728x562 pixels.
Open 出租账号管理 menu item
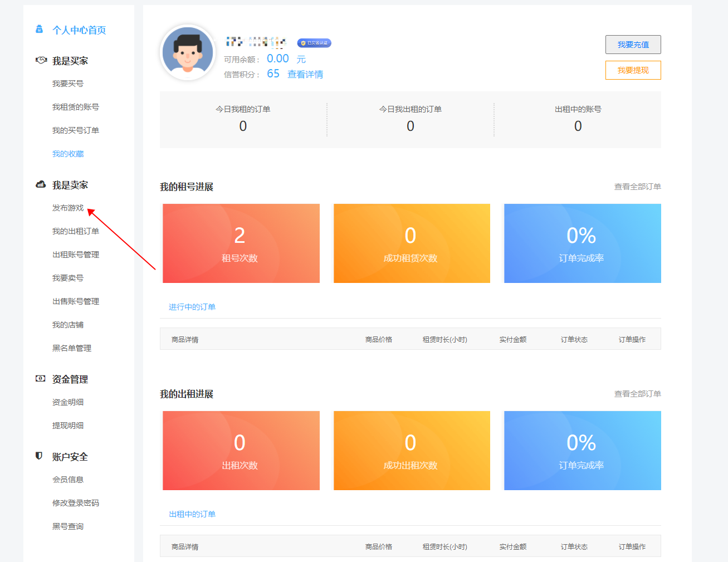[x=76, y=255]
